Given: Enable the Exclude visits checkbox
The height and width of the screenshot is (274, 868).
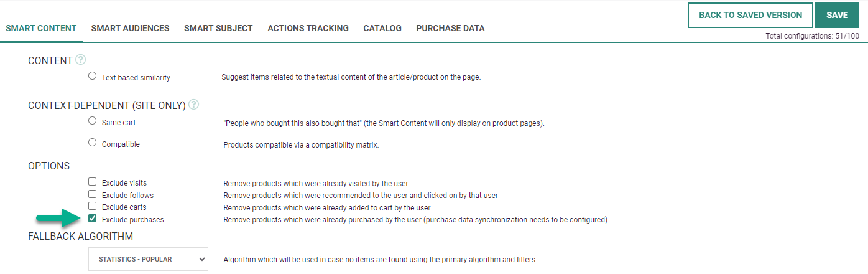Looking at the screenshot, I should (x=93, y=182).
